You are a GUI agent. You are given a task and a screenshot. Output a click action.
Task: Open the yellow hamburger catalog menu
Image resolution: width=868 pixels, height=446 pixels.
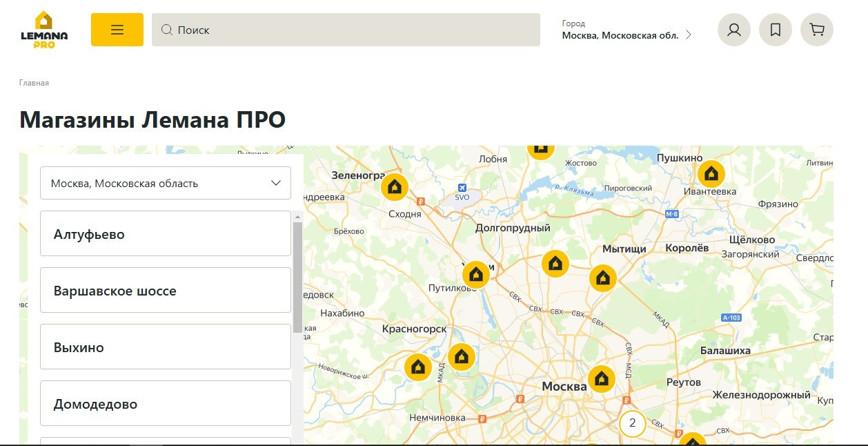pos(117,30)
